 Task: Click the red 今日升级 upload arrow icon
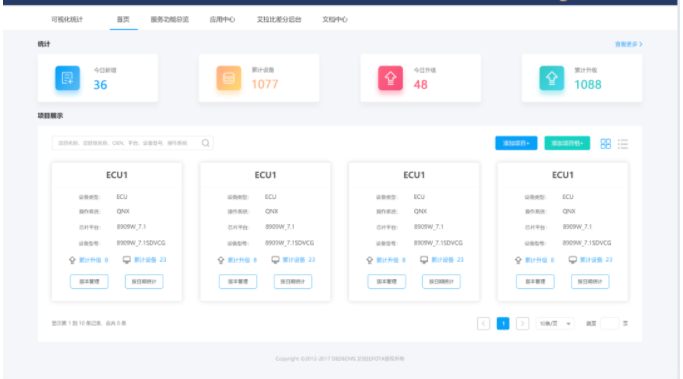pos(390,78)
